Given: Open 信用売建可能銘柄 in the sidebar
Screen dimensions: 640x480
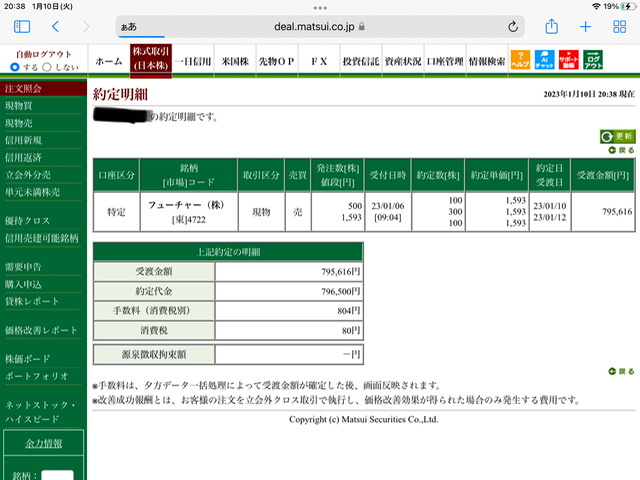Looking at the screenshot, I should coord(43,238).
